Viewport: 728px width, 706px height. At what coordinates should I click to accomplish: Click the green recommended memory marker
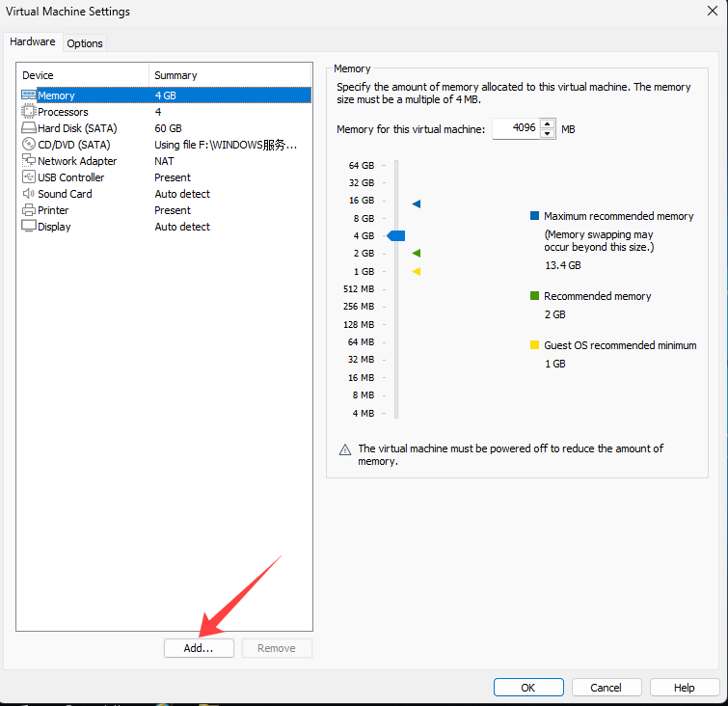click(x=416, y=253)
